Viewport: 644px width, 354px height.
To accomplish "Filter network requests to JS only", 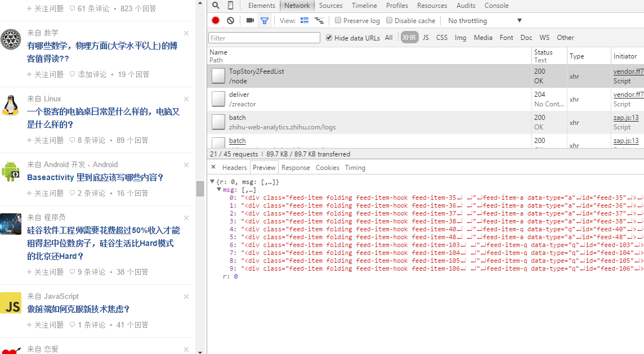I will [426, 37].
